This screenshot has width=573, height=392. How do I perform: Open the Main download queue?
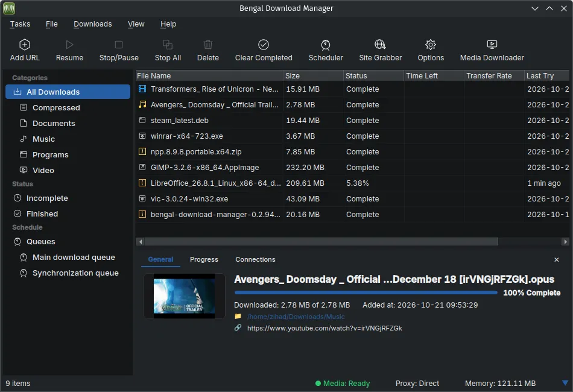tap(68, 257)
